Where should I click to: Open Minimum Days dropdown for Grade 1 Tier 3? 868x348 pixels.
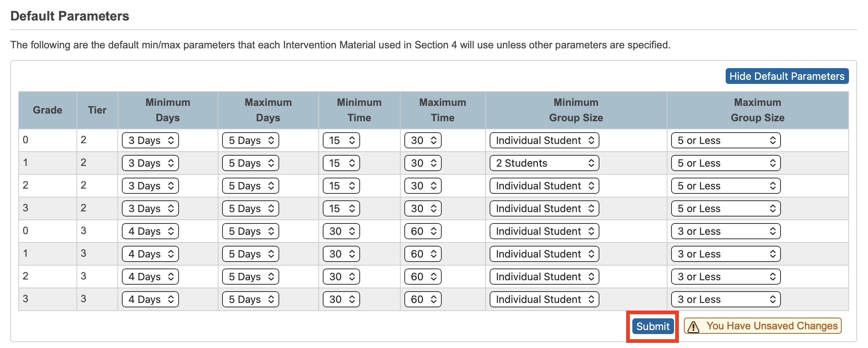(x=150, y=254)
